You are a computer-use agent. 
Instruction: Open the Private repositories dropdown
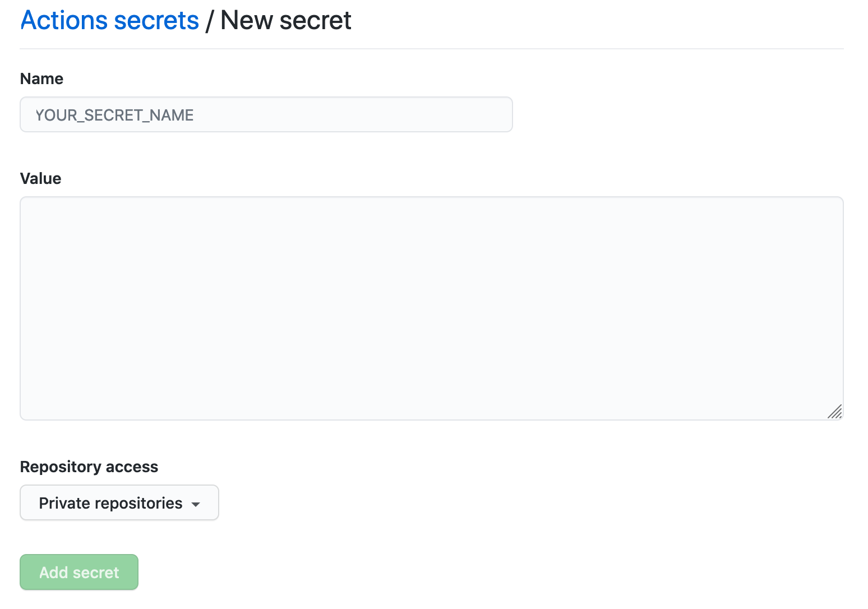(119, 502)
